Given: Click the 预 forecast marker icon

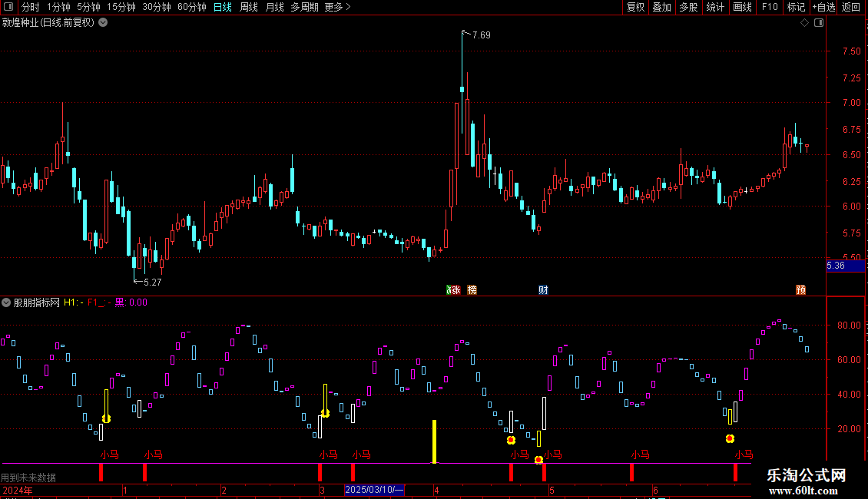Looking at the screenshot, I should tap(800, 290).
